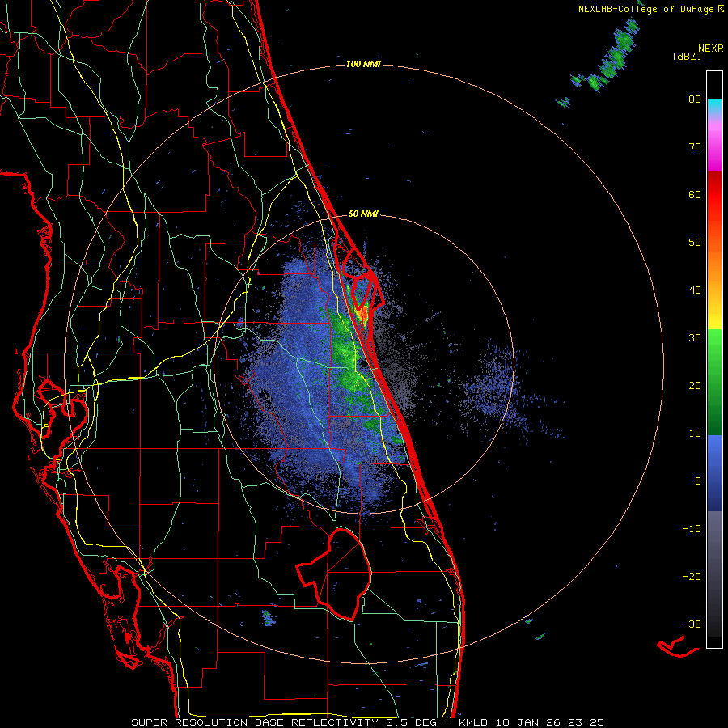Viewport: 728px width, 728px height.
Task: Click the "50 NMI" range ring label
Action: coord(363,214)
